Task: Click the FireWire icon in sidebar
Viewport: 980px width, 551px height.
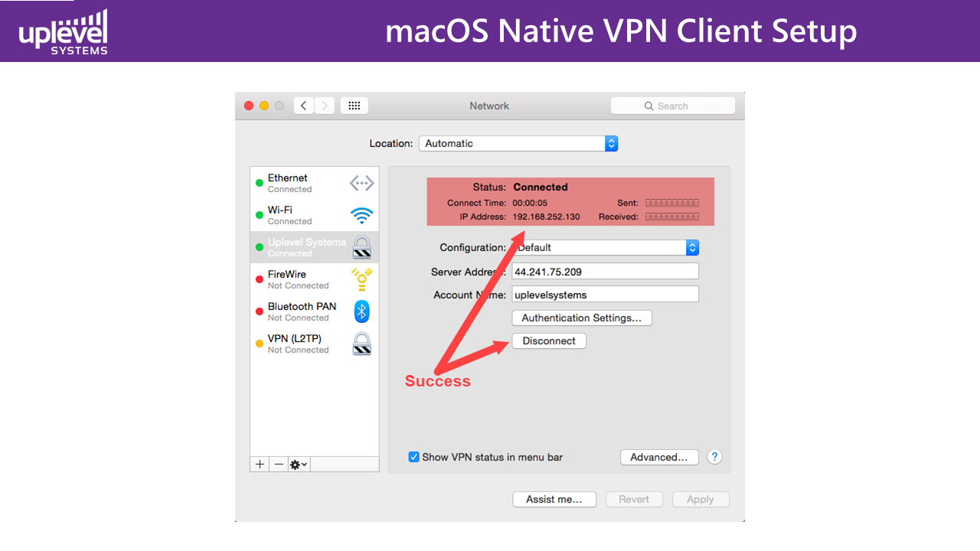Action: click(361, 279)
